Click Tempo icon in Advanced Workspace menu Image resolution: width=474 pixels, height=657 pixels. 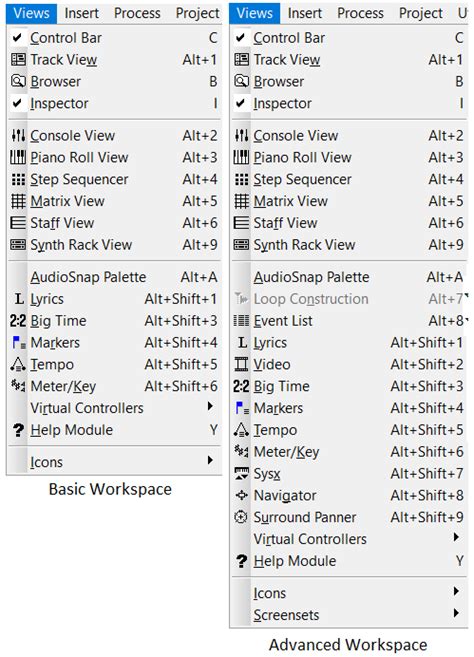coord(241,430)
